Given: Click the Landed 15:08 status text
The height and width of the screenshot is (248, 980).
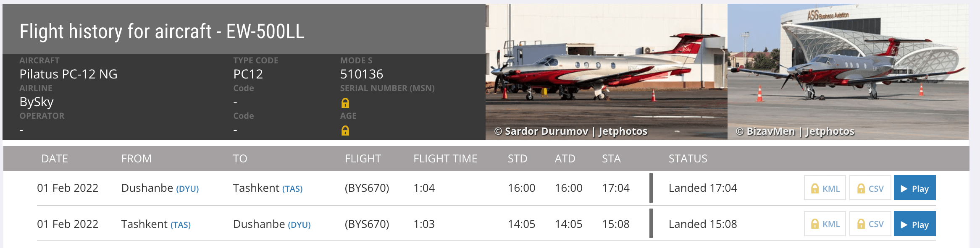Looking at the screenshot, I should (x=703, y=224).
